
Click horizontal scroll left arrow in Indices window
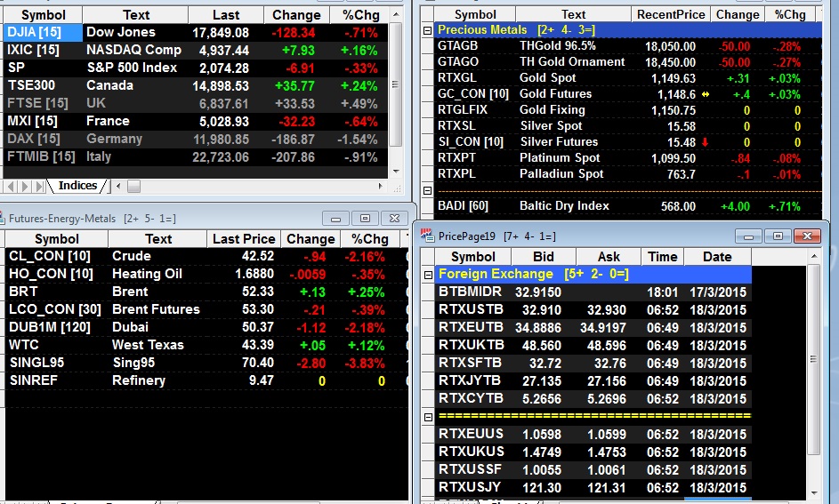pos(118,186)
